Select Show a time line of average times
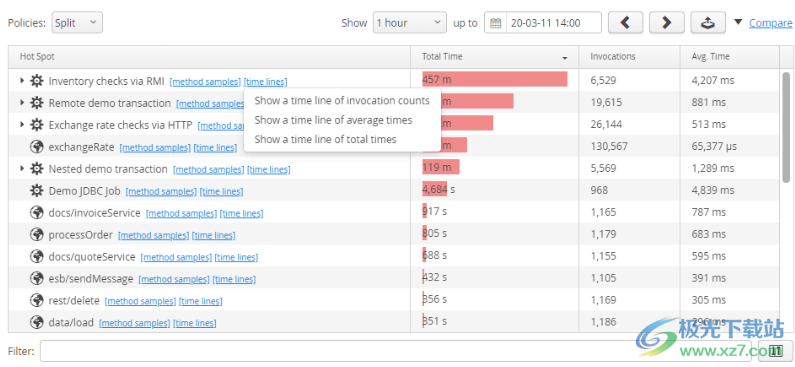This screenshot has width=795, height=367. (333, 120)
